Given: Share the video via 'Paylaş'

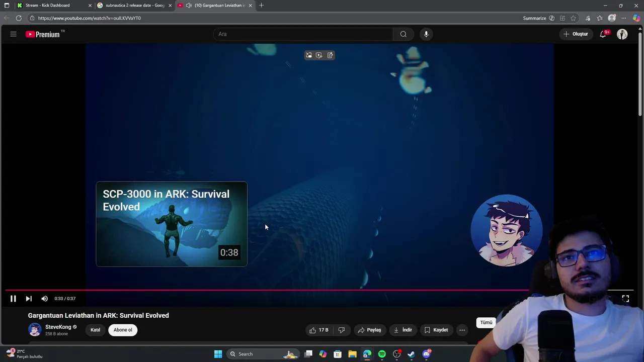Looking at the screenshot, I should 369,330.
